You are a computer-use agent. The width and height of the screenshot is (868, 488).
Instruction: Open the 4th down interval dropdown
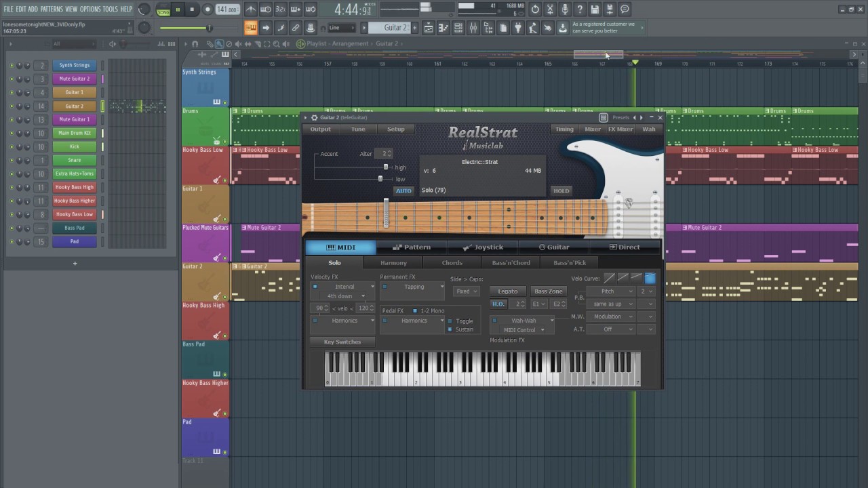tap(342, 296)
